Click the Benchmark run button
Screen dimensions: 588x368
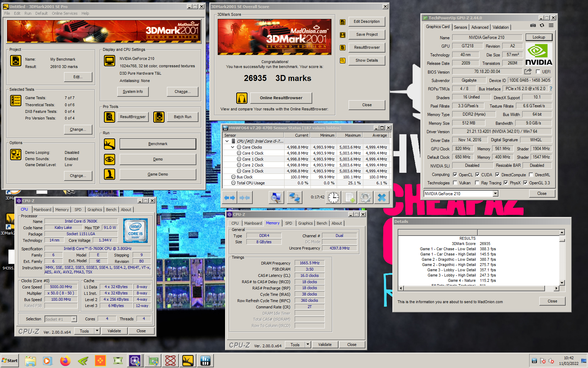click(x=158, y=144)
